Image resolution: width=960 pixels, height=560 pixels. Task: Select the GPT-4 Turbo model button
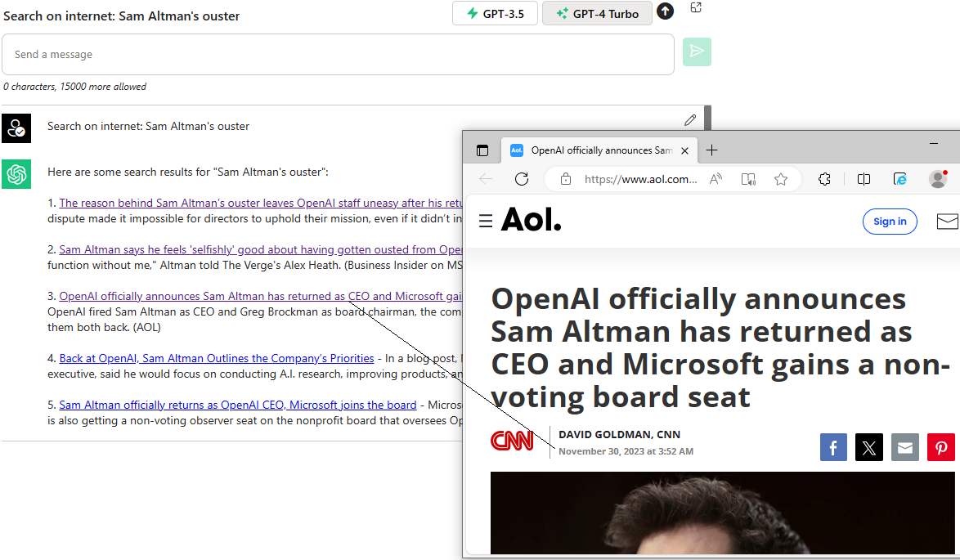pyautogui.click(x=597, y=13)
